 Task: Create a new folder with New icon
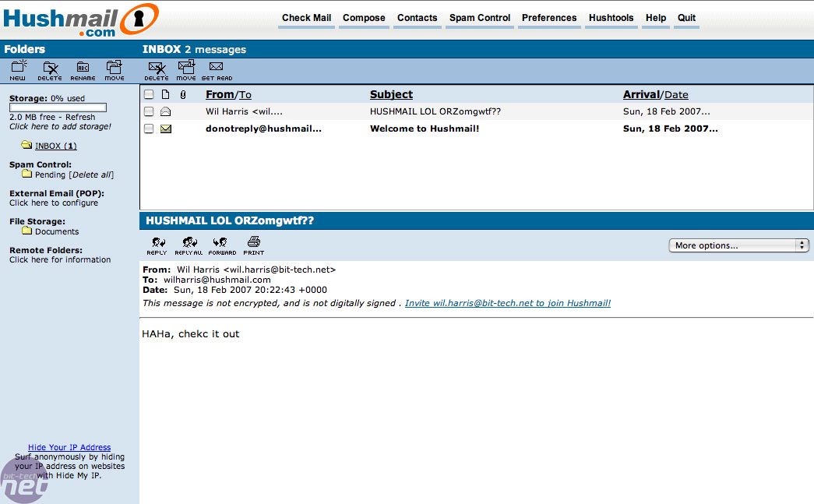coord(18,70)
